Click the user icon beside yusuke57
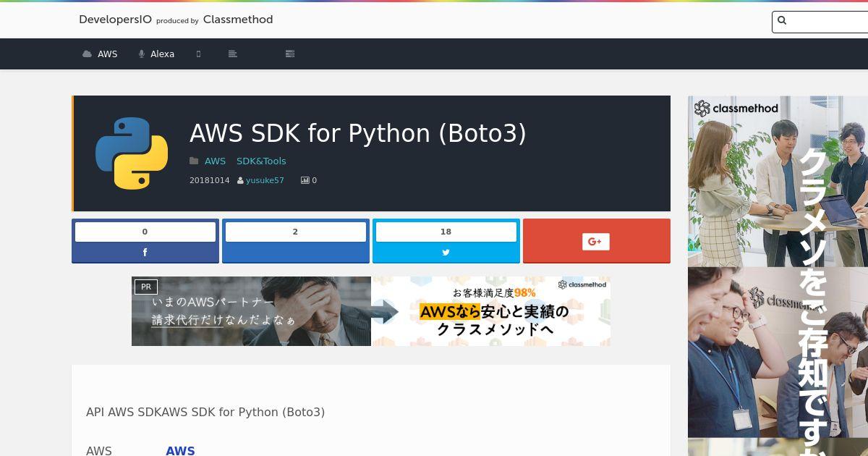Viewport: 868px width, 456px height. click(x=240, y=180)
